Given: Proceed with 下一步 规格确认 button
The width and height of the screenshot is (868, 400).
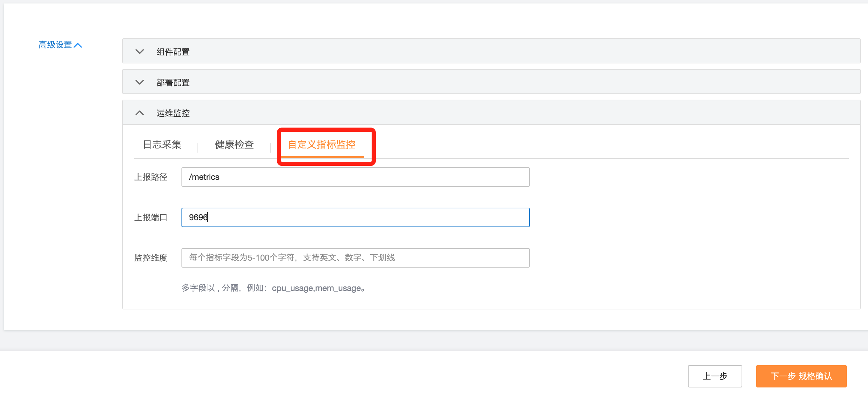Looking at the screenshot, I should (x=801, y=376).
